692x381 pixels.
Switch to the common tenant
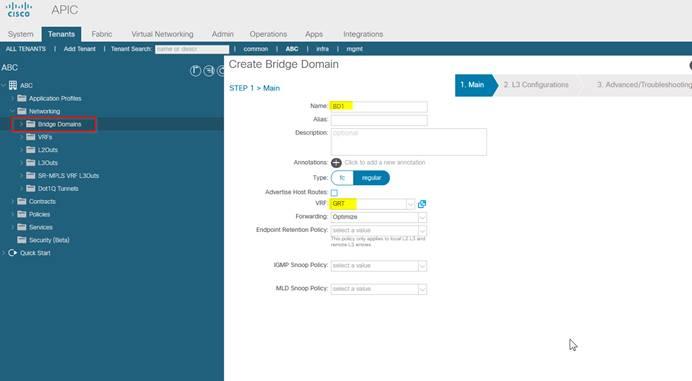pos(256,49)
